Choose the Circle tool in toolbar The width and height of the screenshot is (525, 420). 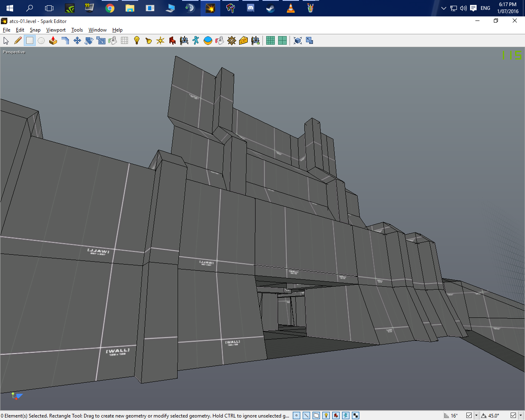(41, 41)
